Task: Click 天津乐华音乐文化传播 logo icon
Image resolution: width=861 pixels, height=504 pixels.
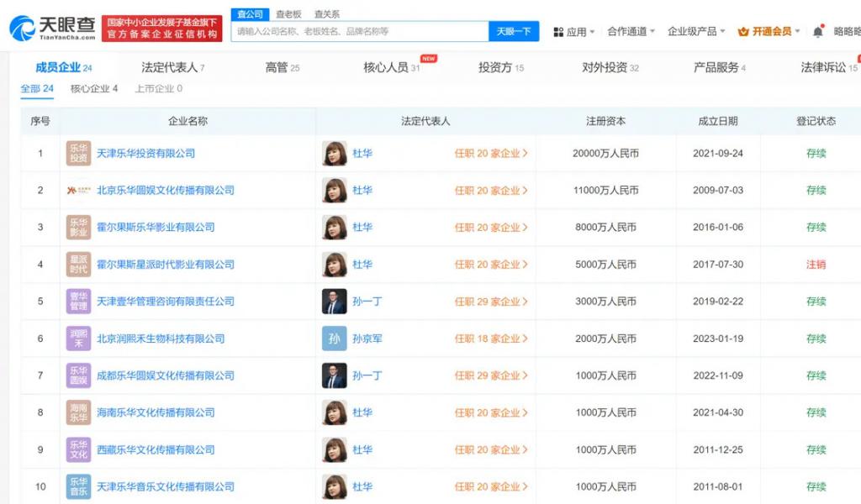Action: [78, 486]
